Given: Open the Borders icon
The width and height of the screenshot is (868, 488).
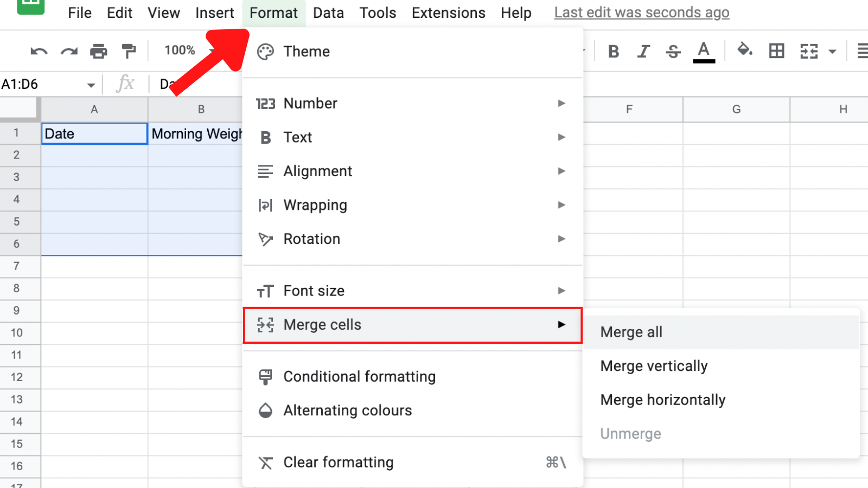Looking at the screenshot, I should pyautogui.click(x=776, y=50).
